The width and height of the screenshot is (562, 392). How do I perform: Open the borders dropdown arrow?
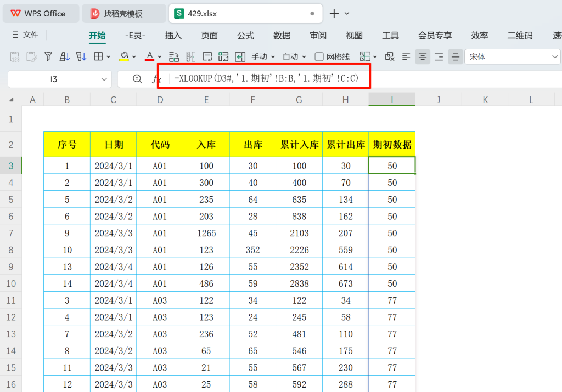[x=108, y=57]
